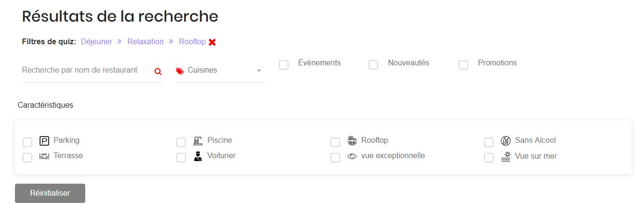Click the Cuisines dropdown chevron arrow
644x213 pixels.
click(x=259, y=71)
